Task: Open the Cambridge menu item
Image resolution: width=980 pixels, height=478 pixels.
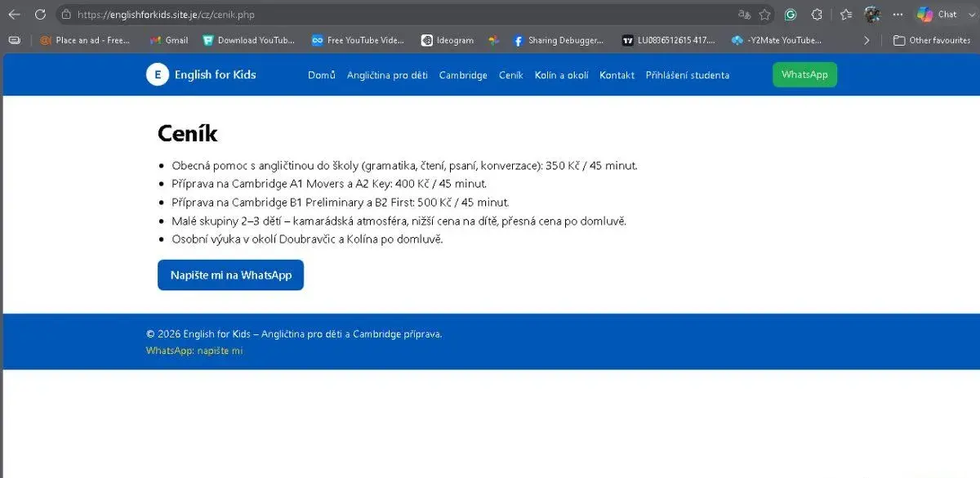Action: [463, 75]
